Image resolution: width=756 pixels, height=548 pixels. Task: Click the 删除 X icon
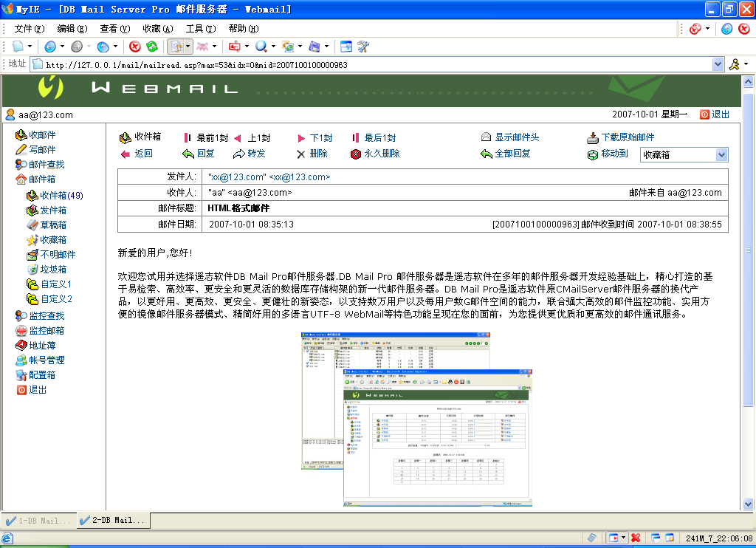click(301, 154)
